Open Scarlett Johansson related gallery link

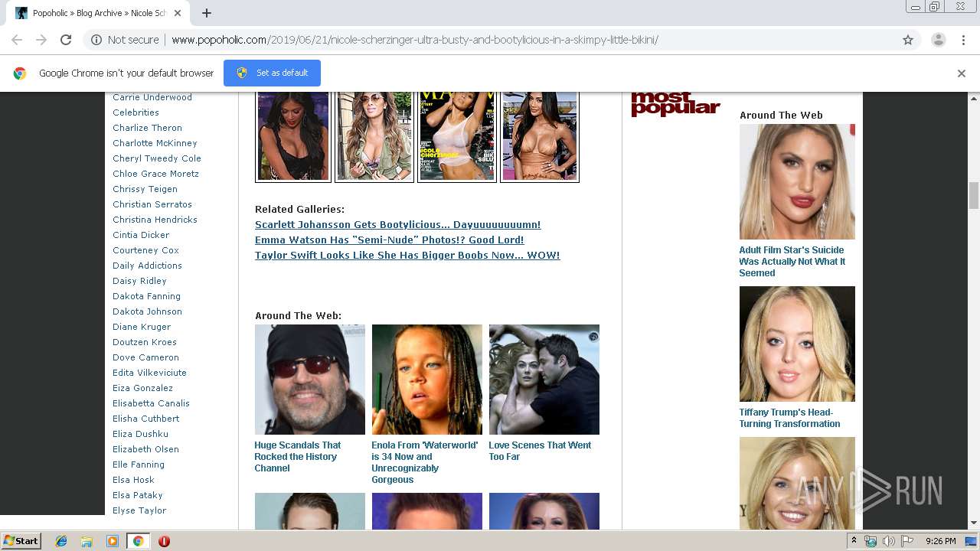coord(397,224)
